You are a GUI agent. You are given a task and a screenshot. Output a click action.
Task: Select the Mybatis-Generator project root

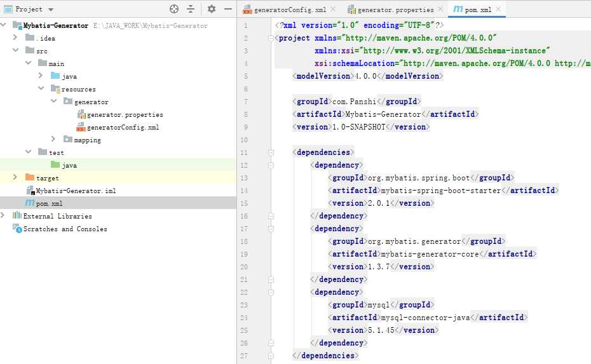55,25
